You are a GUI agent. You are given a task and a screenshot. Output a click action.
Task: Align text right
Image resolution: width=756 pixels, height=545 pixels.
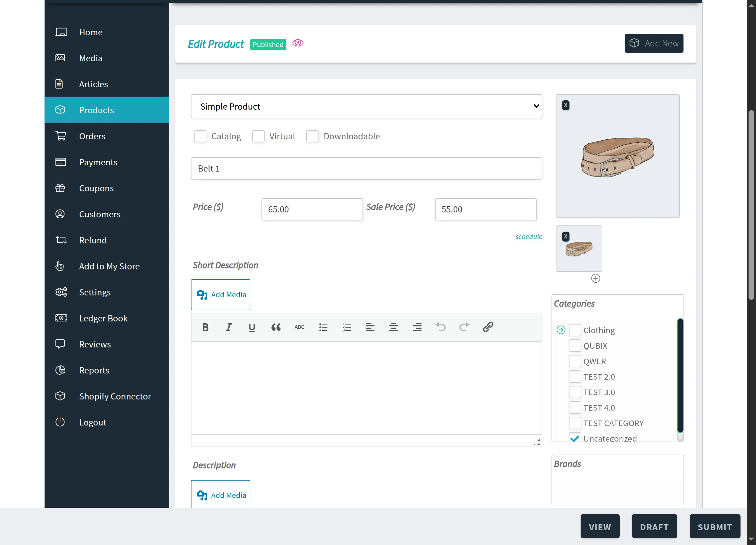pos(417,327)
